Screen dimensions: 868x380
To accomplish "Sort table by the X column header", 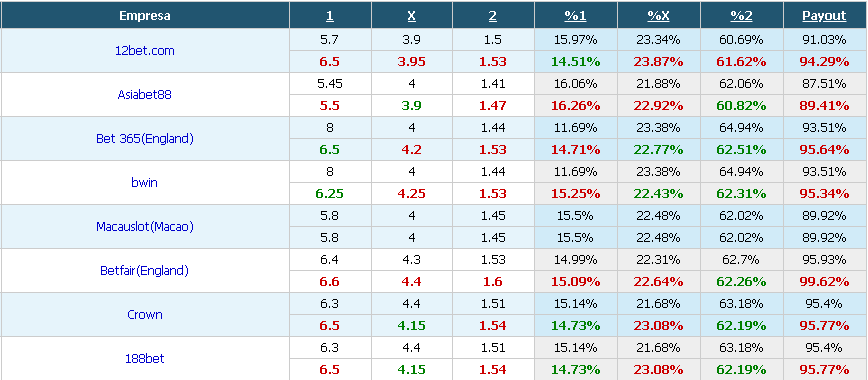I will click(x=412, y=16).
